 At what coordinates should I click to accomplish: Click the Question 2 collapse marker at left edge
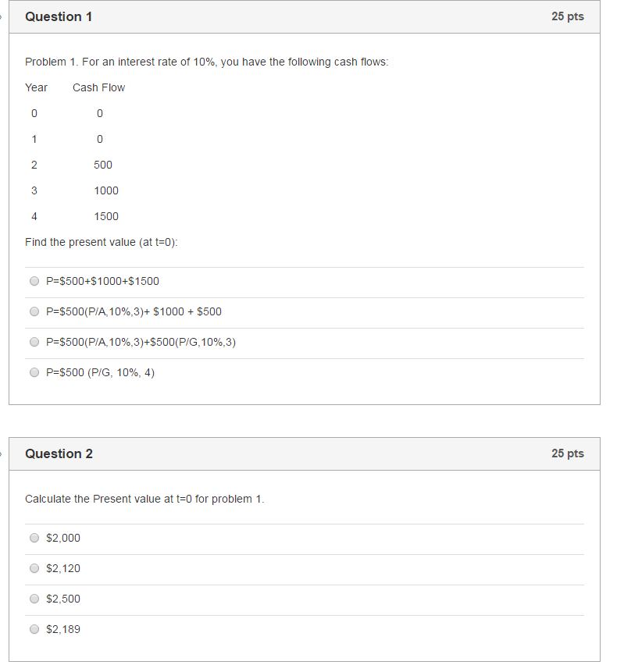pos(2,453)
